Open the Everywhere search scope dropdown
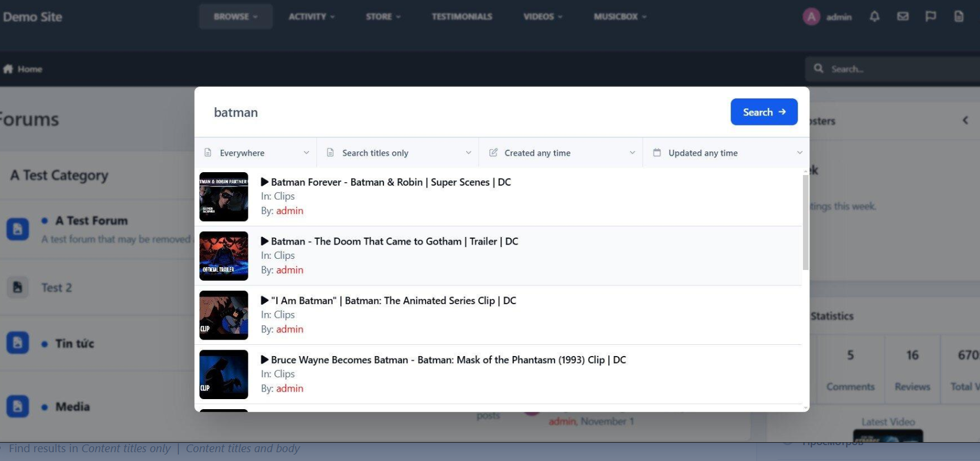The width and height of the screenshot is (980, 461). click(256, 153)
